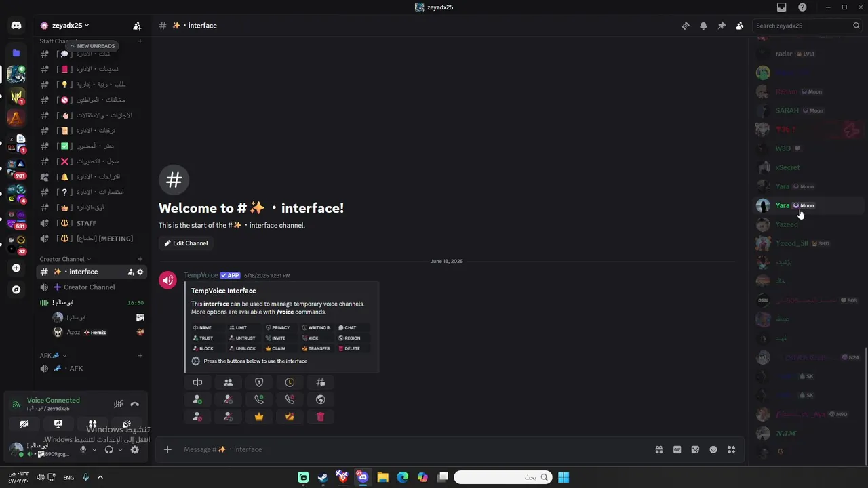The width and height of the screenshot is (868, 488).
Task: Click the TempVoice chat thread button
Action: 321,382
